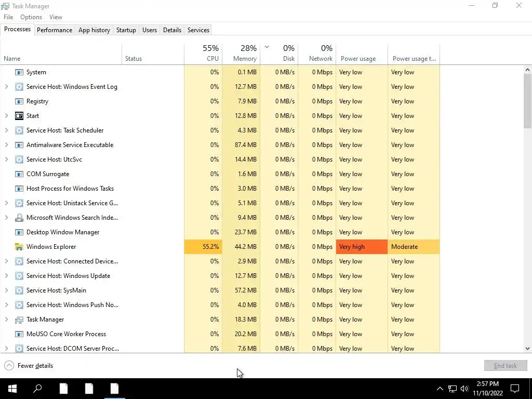Sort by the Memory column header
Screen dimensions: 532x399
pos(241,54)
